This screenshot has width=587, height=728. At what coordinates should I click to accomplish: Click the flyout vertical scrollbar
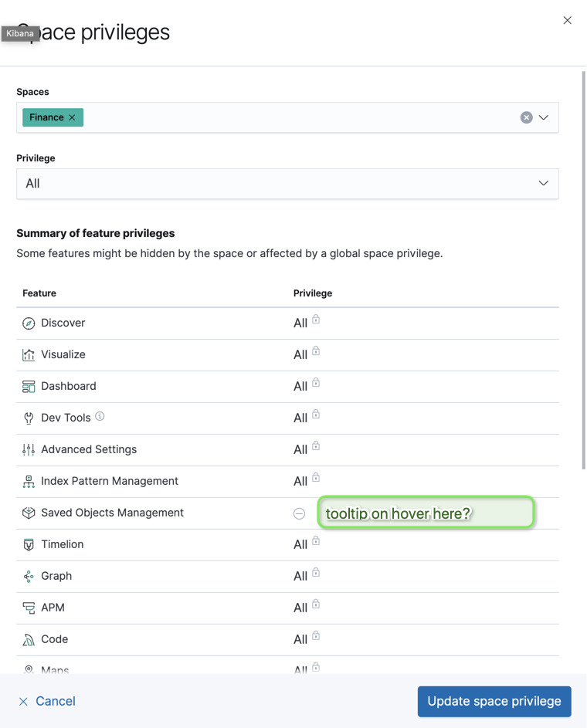pos(583,270)
